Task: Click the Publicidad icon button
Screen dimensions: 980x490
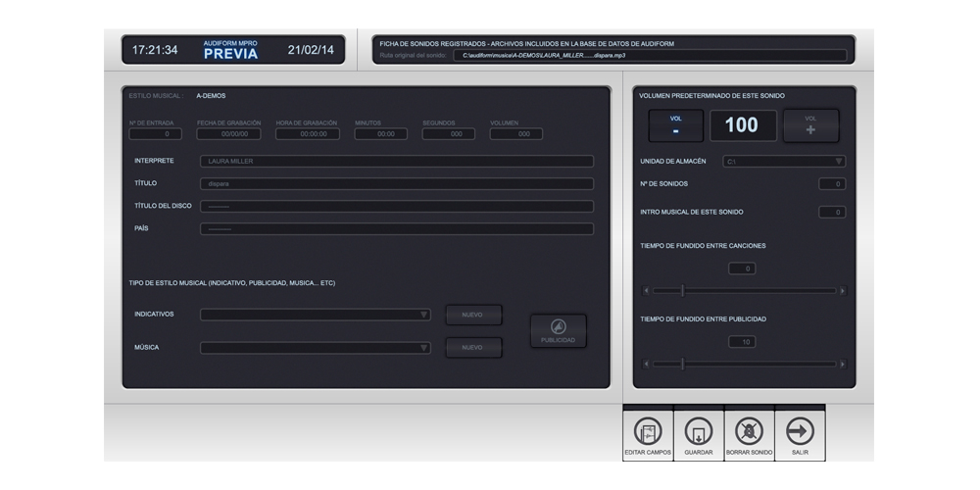Action: (559, 330)
